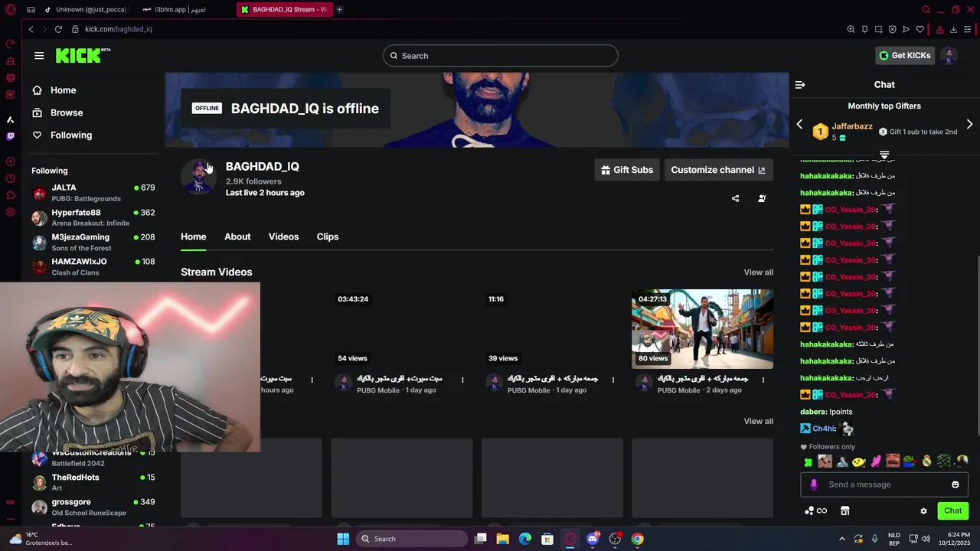This screenshot has width=980, height=551.
Task: Open the grossgore followed channel
Action: (93, 507)
